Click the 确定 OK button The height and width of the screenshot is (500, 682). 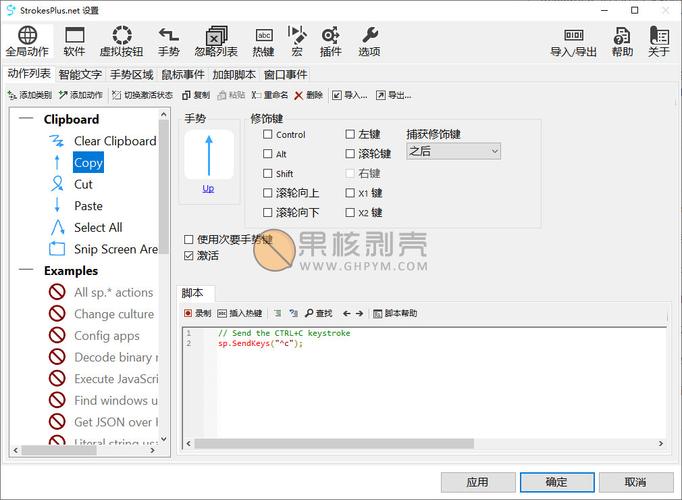557,482
